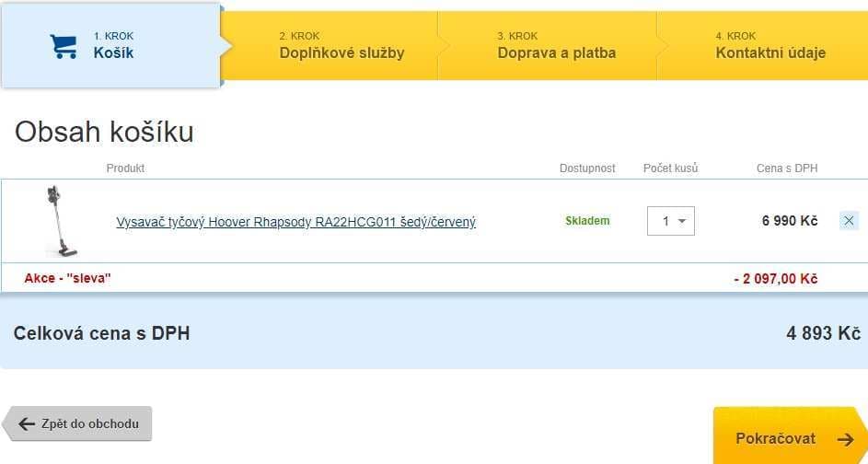Click the quantity dropdown arrow
Viewport: 868px width, 464px height.
pos(682,221)
